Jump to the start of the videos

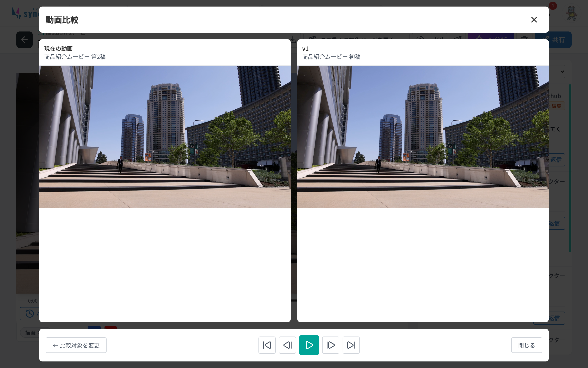267,345
